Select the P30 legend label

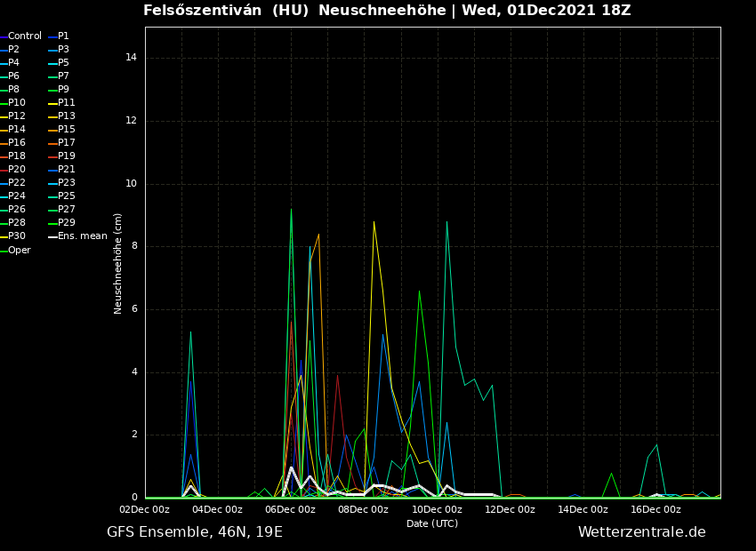coord(17,236)
